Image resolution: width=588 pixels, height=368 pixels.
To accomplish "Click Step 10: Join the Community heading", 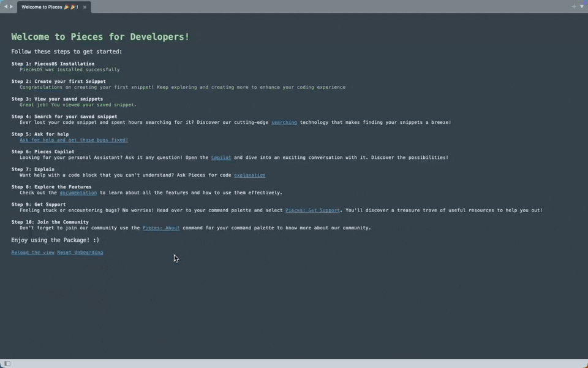I will (50, 222).
